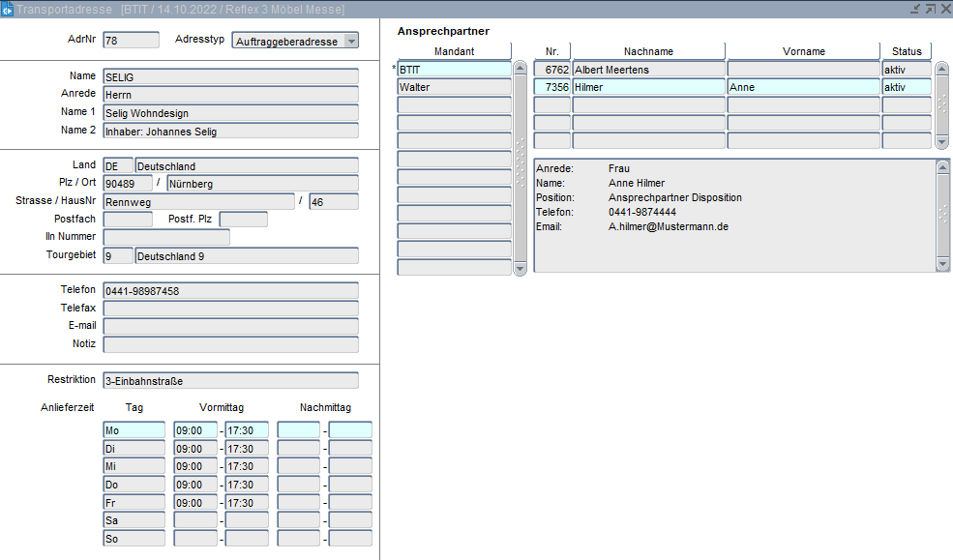
Task: Click the Mandant column header
Action: 454,51
